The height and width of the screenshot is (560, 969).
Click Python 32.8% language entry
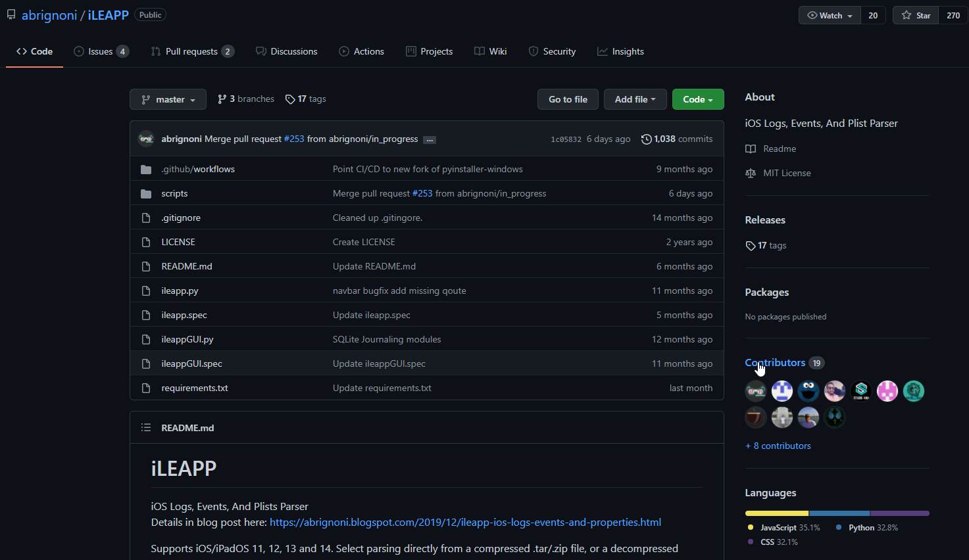click(867, 528)
